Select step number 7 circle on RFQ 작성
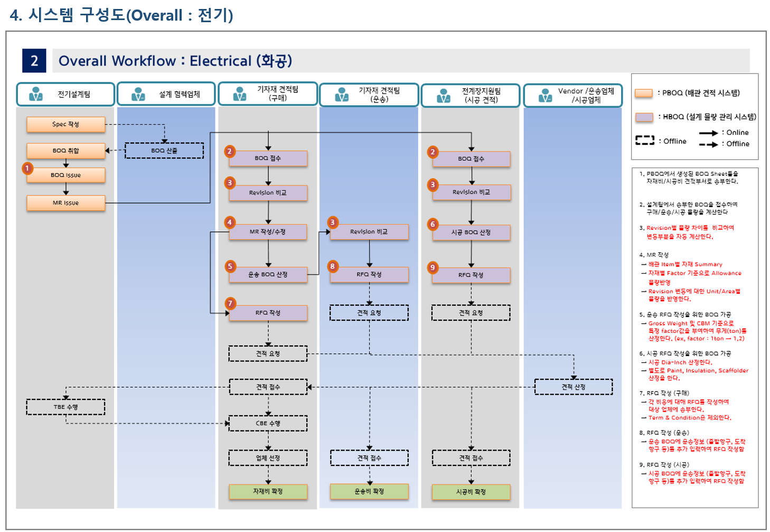770x532 pixels. (x=230, y=303)
